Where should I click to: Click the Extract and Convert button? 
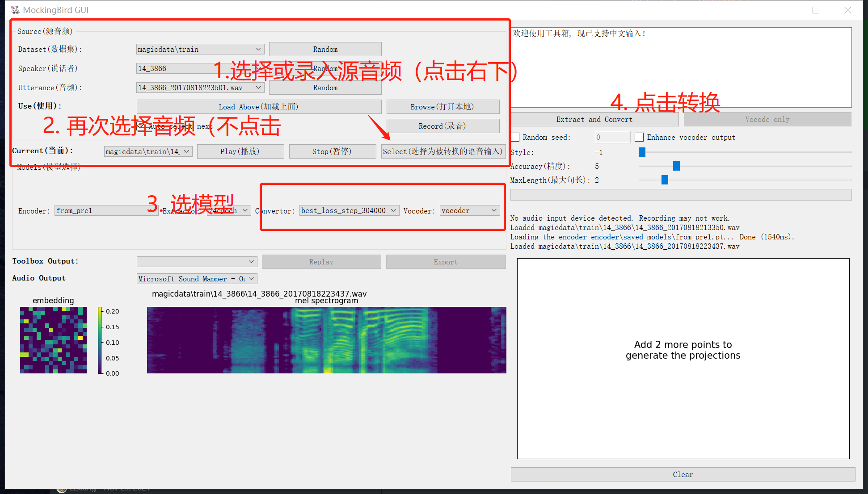(594, 119)
